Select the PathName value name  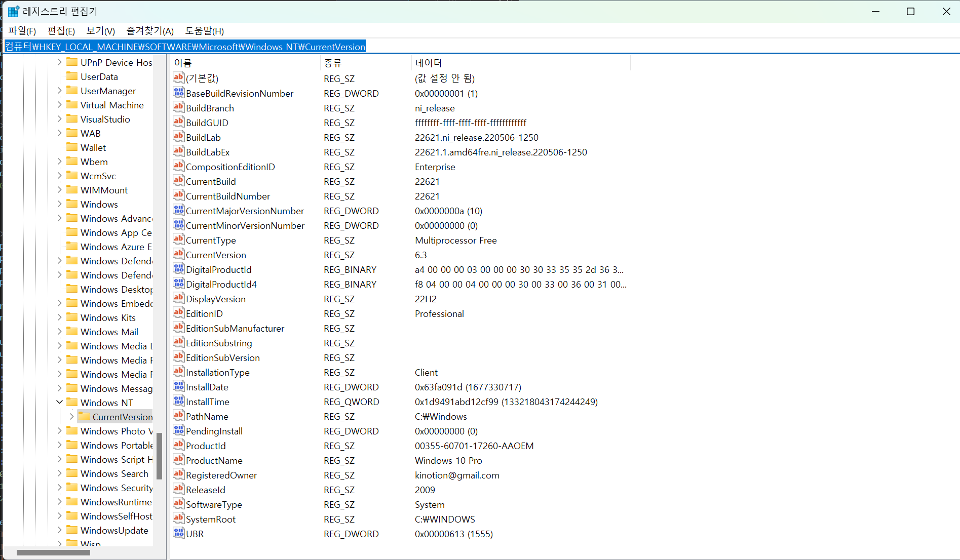(207, 416)
